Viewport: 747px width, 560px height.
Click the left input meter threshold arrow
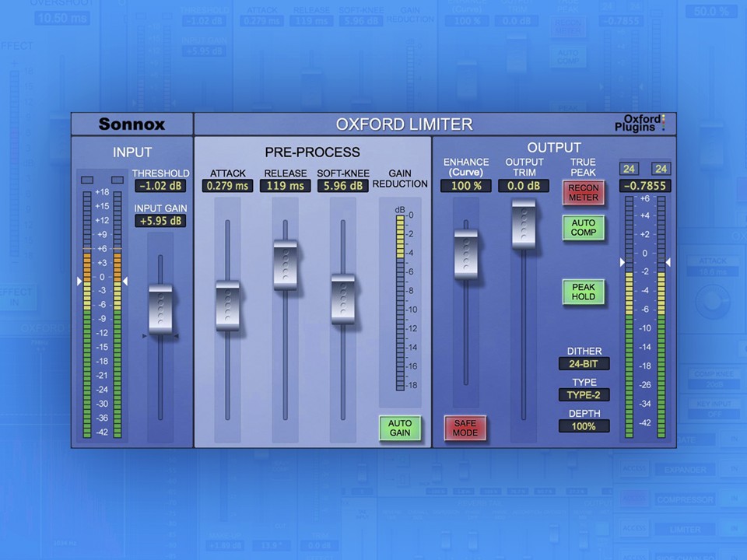79,282
